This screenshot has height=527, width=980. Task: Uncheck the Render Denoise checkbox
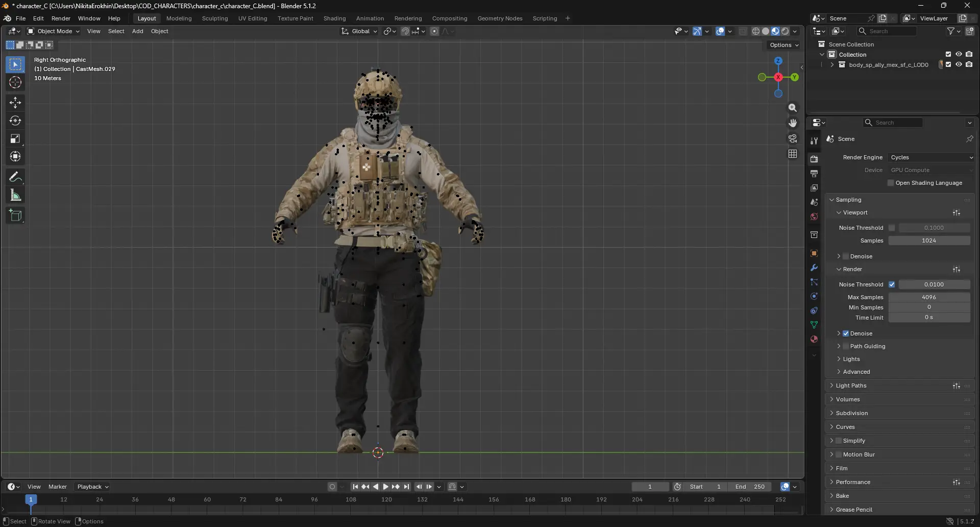pos(846,333)
